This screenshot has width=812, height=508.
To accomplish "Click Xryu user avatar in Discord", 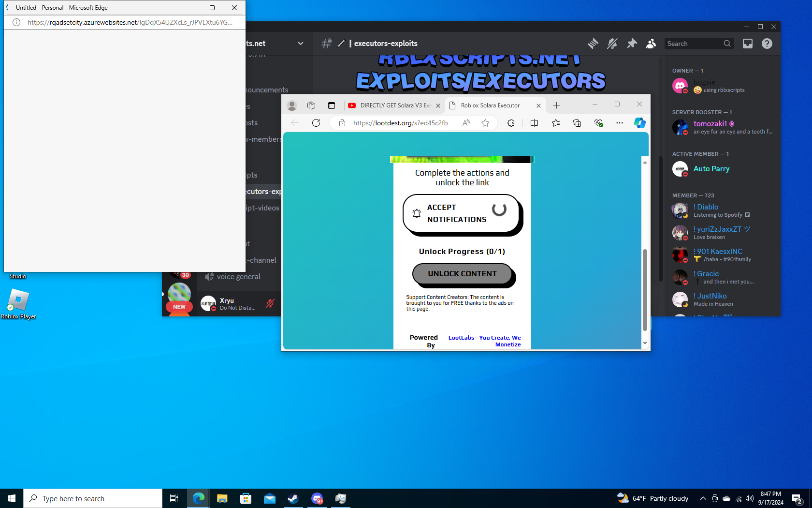I will pos(208,303).
